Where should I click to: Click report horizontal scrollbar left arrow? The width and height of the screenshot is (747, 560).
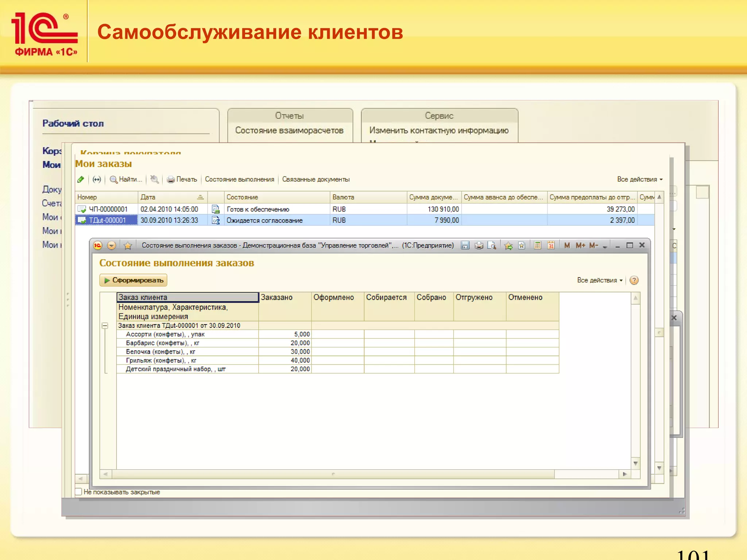tap(106, 474)
